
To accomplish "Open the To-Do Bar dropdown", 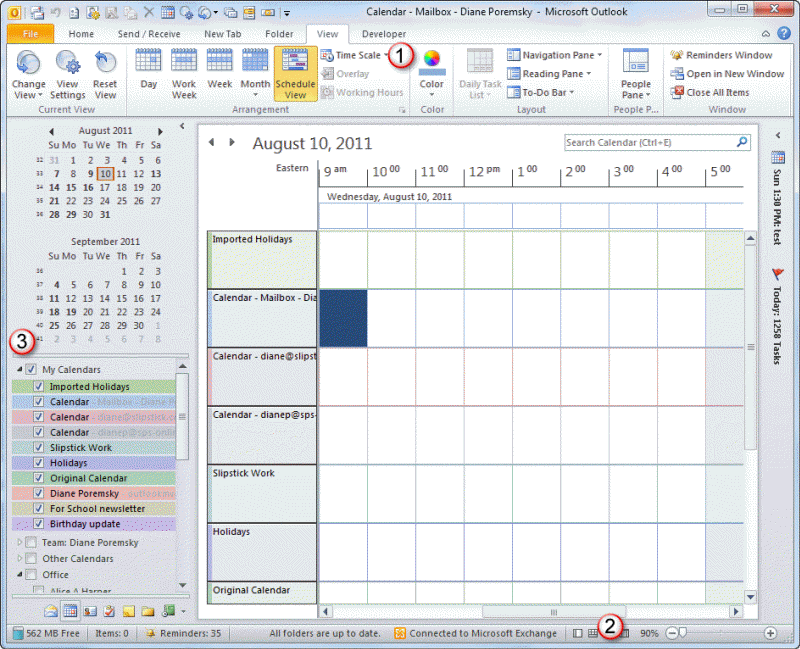I will 541,93.
